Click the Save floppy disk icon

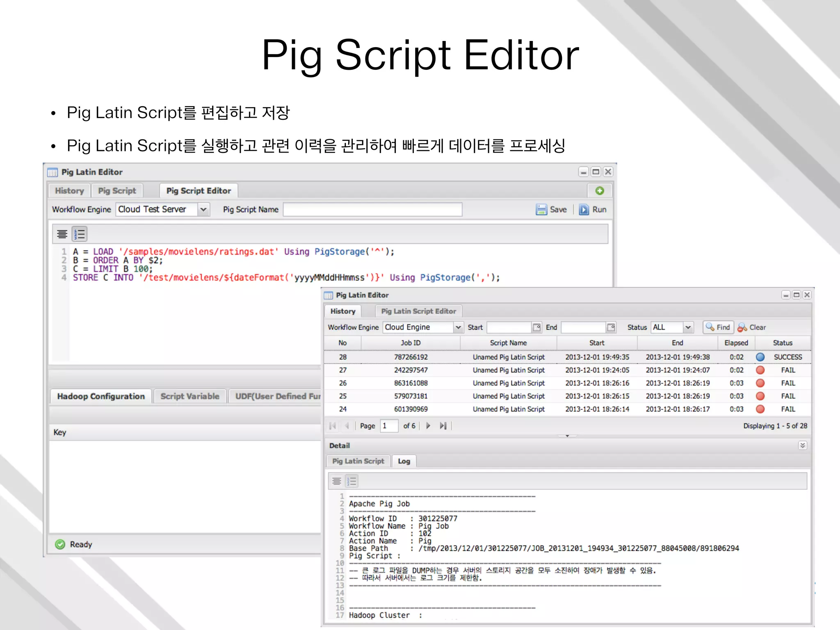(541, 210)
